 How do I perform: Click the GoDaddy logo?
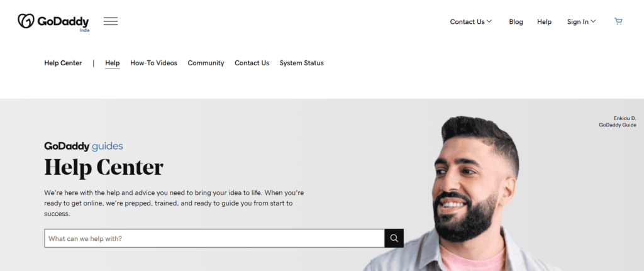click(53, 22)
